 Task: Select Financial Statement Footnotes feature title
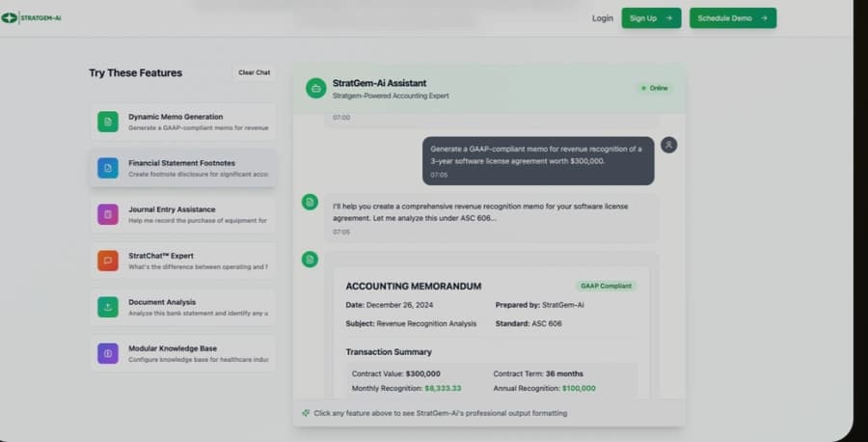tap(181, 163)
